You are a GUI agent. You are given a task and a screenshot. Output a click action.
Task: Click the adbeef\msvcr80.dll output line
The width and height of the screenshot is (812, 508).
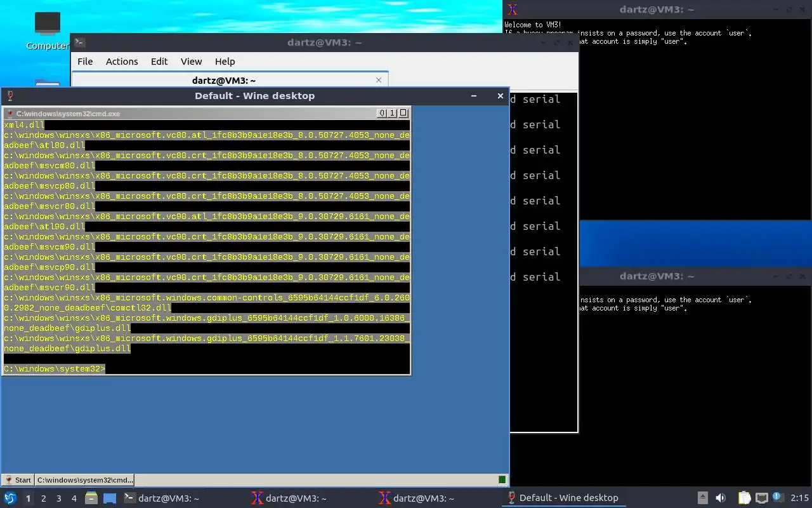49,206
